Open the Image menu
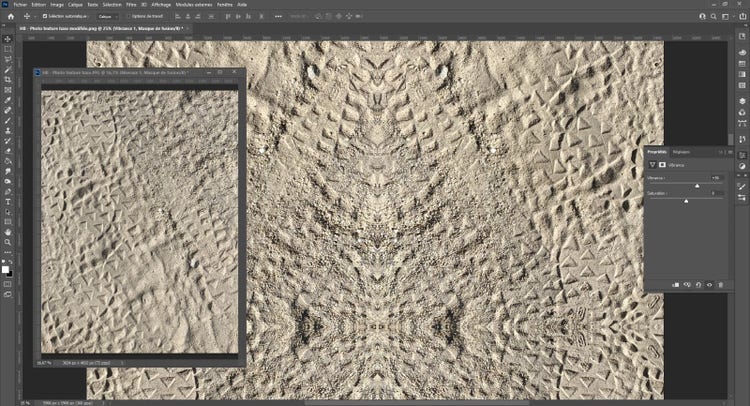 (x=57, y=4)
